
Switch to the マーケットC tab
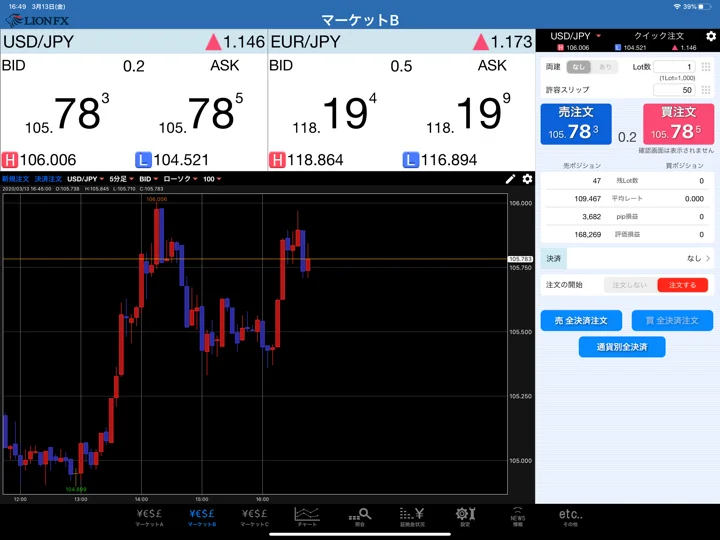254,517
